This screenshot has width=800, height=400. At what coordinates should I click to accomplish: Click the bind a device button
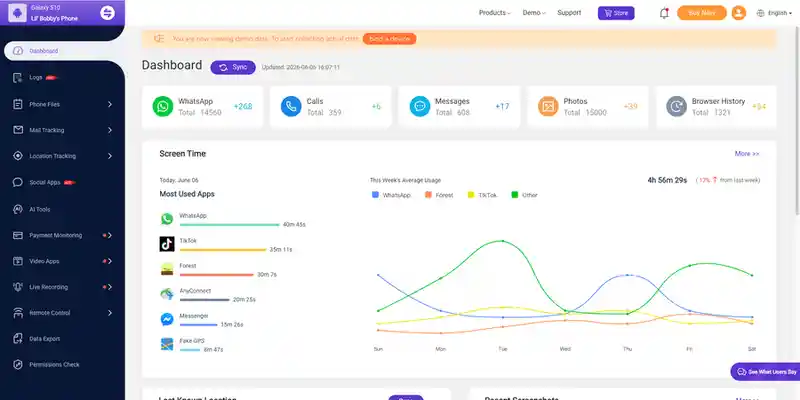389,39
